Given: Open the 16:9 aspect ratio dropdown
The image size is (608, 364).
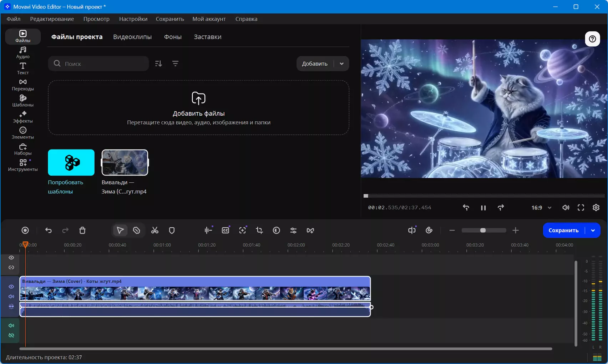Looking at the screenshot, I should tap(541, 208).
